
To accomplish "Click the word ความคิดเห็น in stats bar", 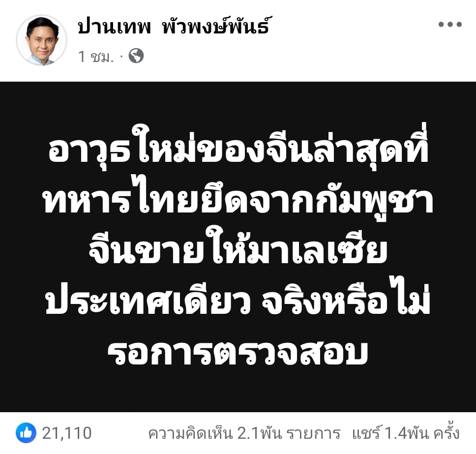I will point(191,433).
